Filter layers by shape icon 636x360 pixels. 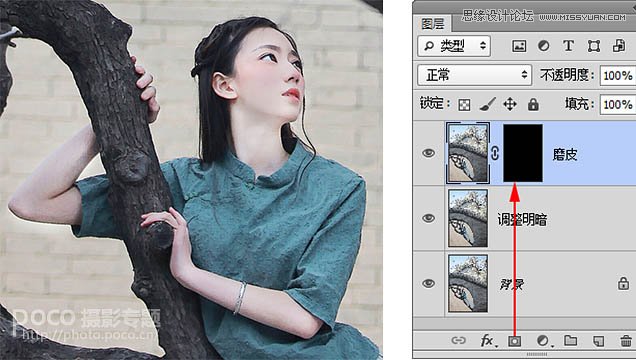[594, 46]
